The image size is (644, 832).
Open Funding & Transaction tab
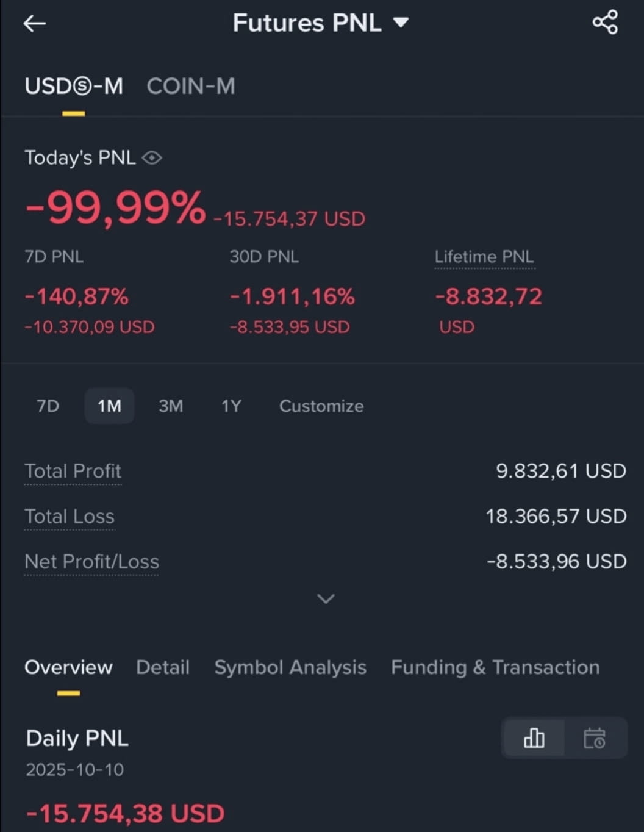[495, 667]
